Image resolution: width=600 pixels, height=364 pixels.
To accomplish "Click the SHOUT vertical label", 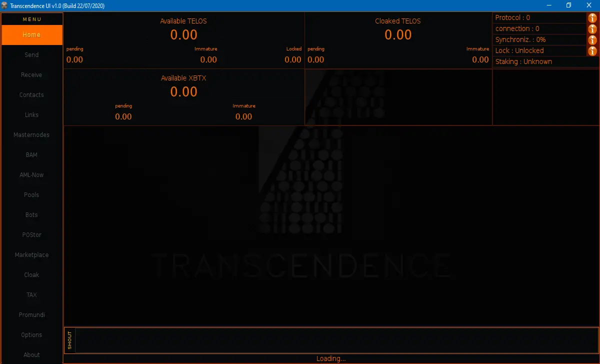I will (x=69, y=340).
